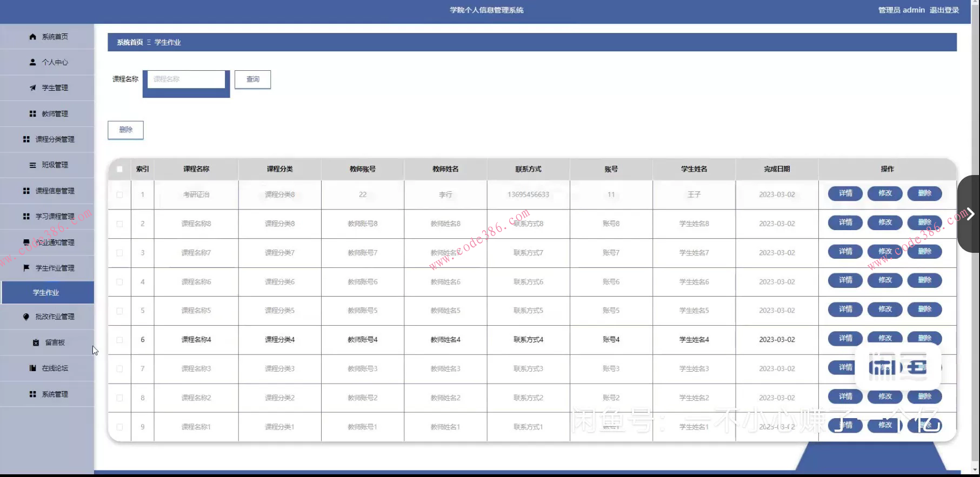Viewport: 980px width, 477px height.
Task: Open 详情 for row 课程名称7
Action: click(845, 252)
